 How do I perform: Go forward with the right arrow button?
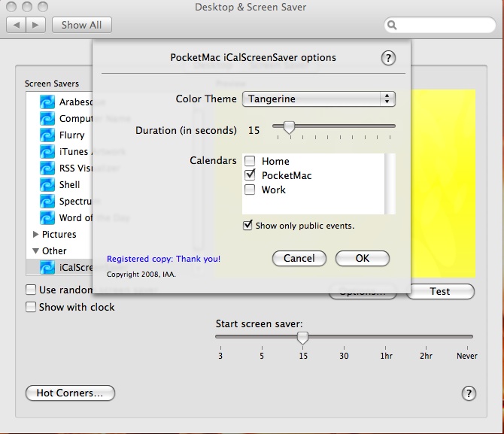[35, 25]
